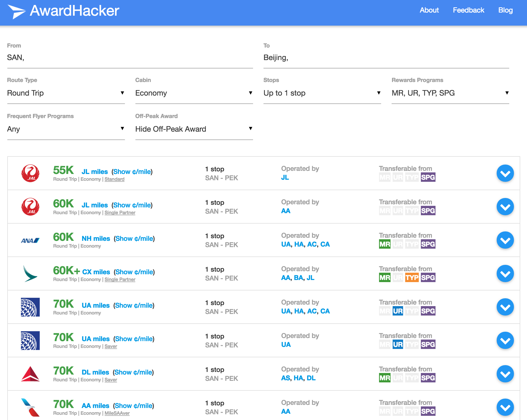Open the Route Type dropdown
This screenshot has height=420, width=527.
[x=66, y=93]
